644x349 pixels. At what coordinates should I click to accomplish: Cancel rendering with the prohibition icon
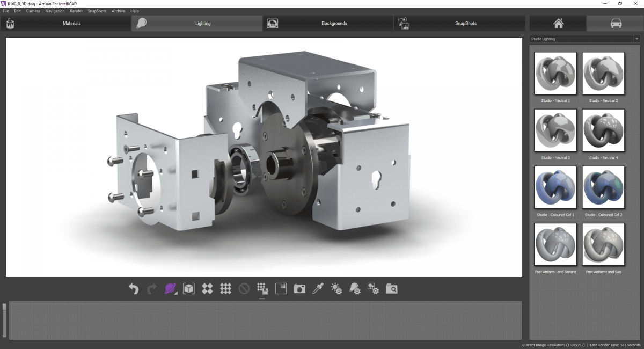point(244,288)
